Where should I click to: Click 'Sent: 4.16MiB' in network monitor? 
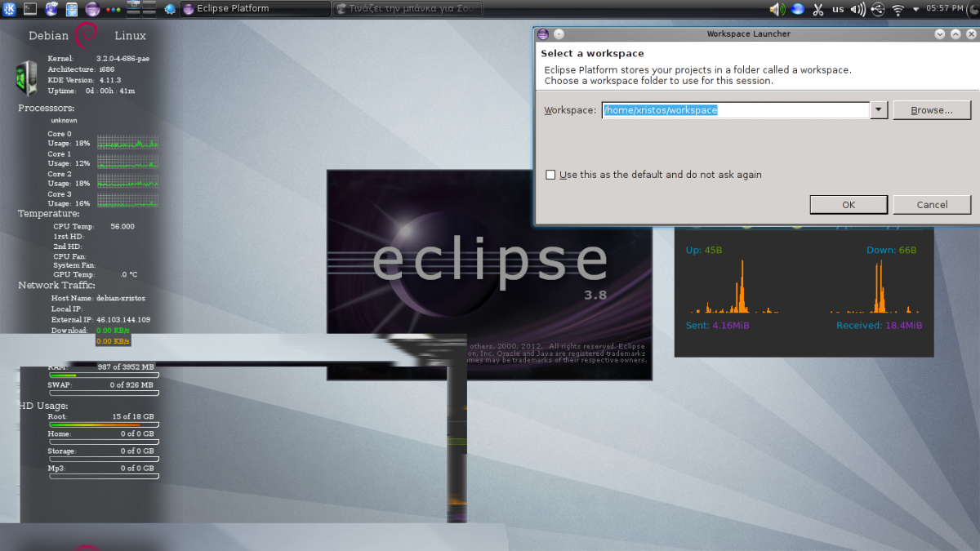point(718,326)
